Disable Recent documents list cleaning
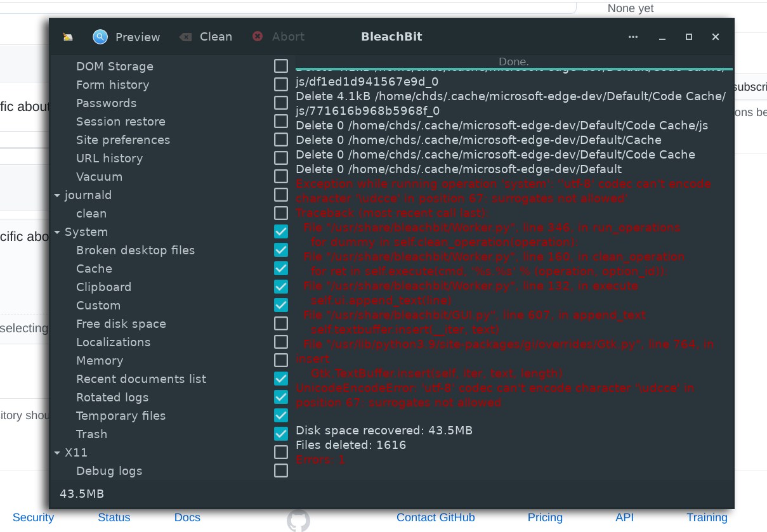767x532 pixels. pyautogui.click(x=280, y=379)
